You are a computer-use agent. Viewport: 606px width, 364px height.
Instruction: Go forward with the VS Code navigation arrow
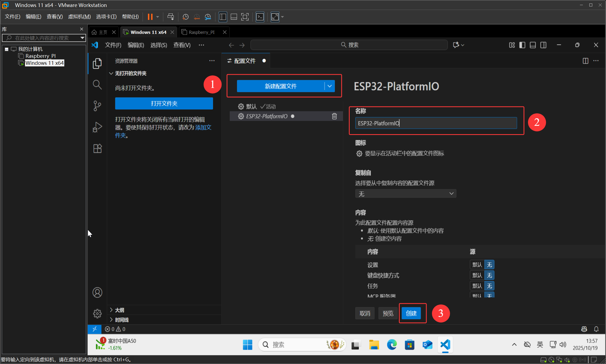(242, 45)
